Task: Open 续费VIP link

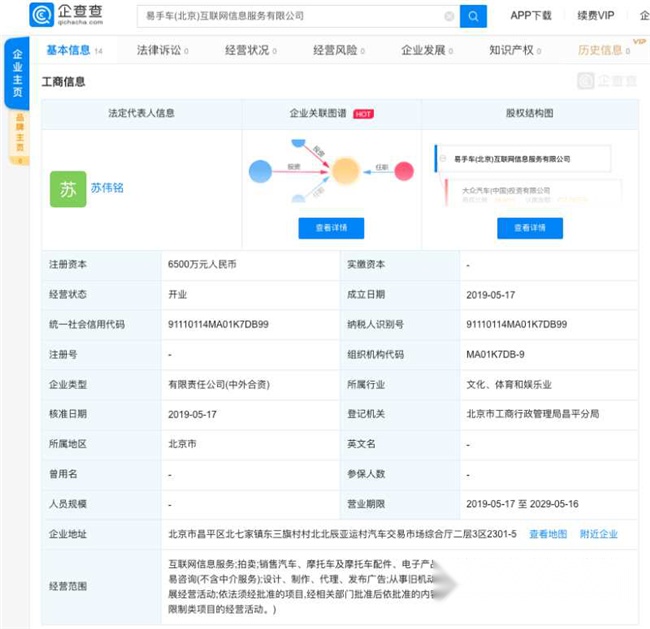Action: 595,16
